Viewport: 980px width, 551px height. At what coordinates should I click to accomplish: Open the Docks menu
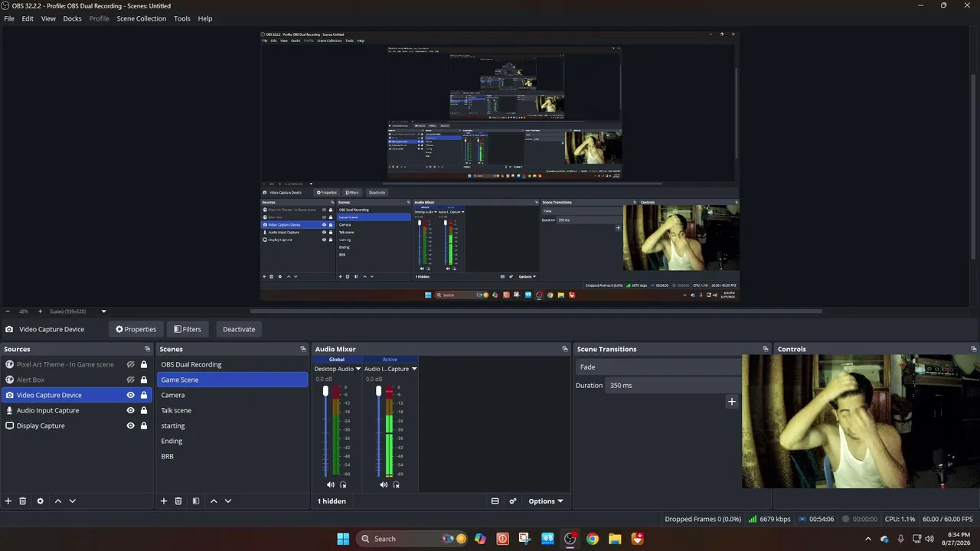point(73,18)
